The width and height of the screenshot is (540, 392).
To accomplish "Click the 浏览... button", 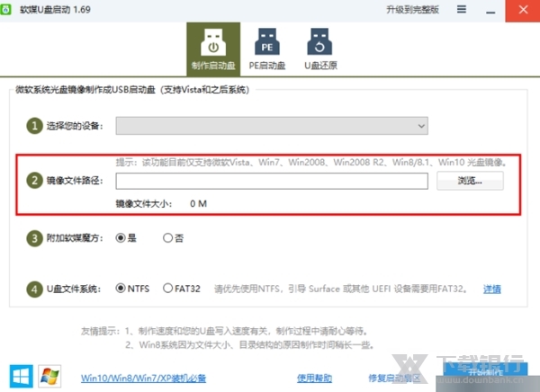I will [470, 181].
